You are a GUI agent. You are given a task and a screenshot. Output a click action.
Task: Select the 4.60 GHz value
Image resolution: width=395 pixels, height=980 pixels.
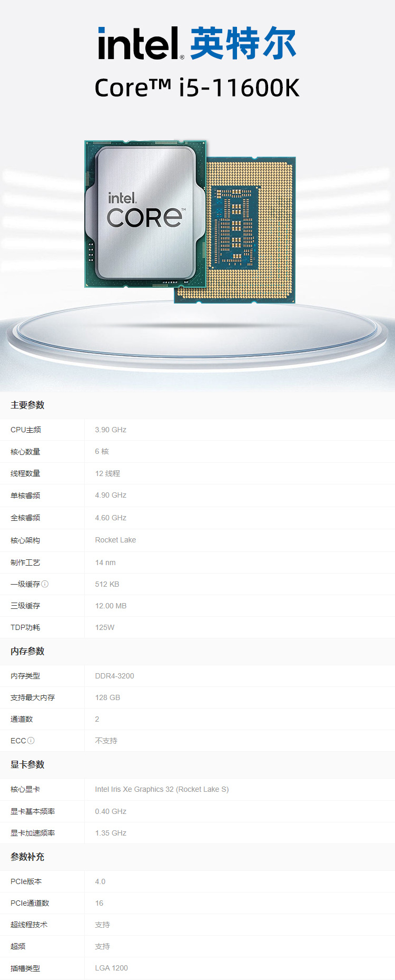tap(111, 518)
